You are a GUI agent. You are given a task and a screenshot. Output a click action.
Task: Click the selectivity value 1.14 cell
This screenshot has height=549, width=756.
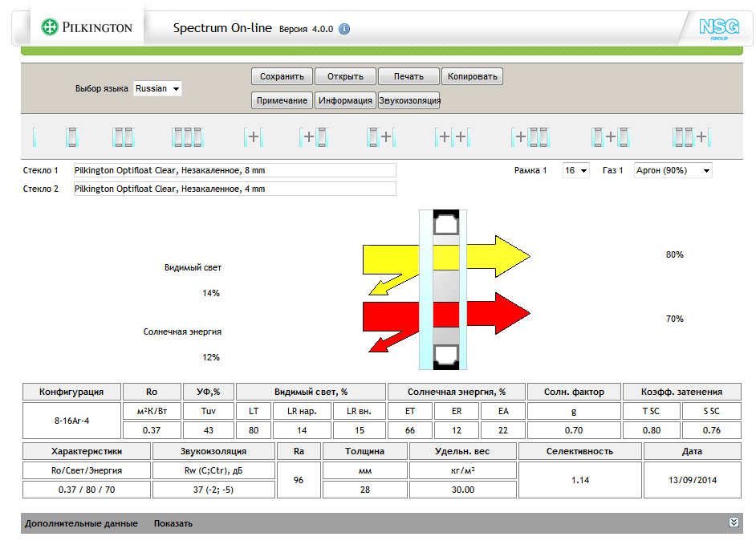point(580,480)
